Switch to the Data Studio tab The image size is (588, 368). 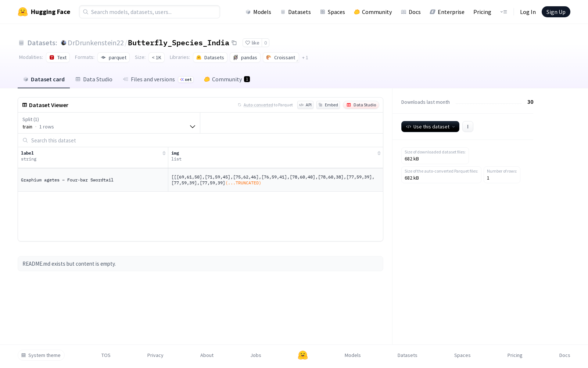click(94, 79)
